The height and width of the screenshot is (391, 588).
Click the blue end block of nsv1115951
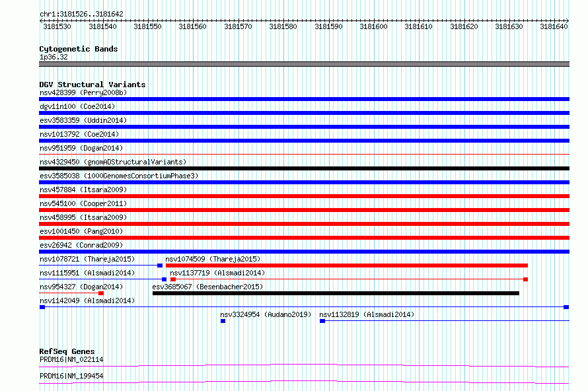[164, 279]
